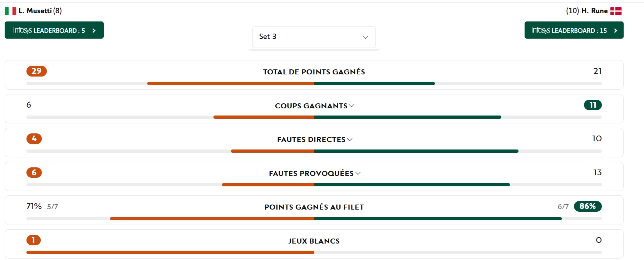The width and height of the screenshot is (644, 260).
Task: Click the orange 1 Jeux Blancs badge
Action: point(34,240)
